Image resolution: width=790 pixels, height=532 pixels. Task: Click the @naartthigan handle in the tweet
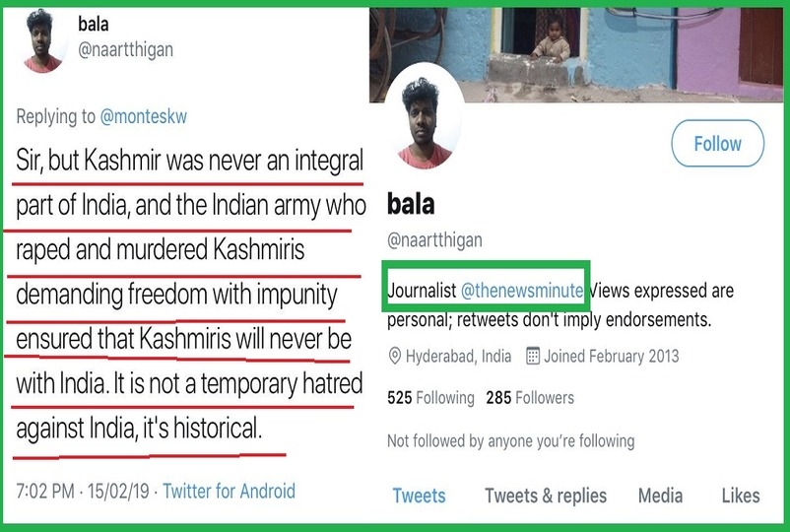point(125,50)
